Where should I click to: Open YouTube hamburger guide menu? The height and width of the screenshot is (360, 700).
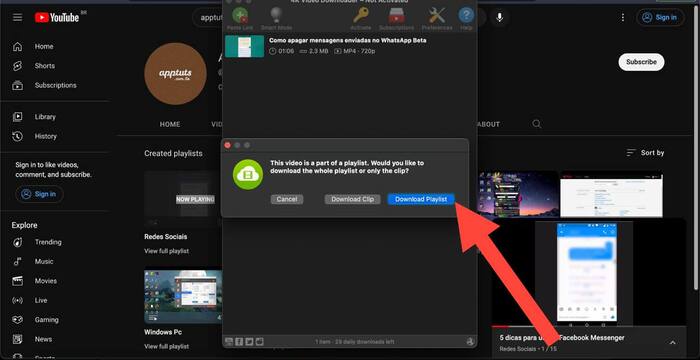pos(17,17)
